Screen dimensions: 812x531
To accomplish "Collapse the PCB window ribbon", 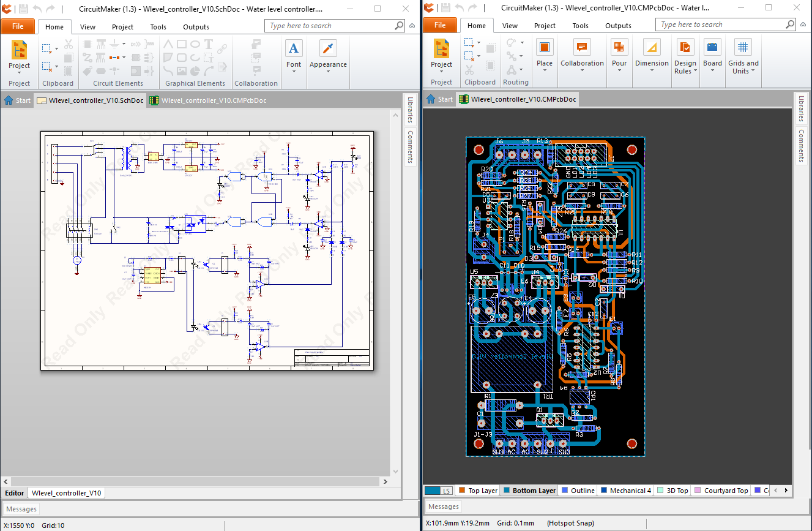I will (x=803, y=24).
